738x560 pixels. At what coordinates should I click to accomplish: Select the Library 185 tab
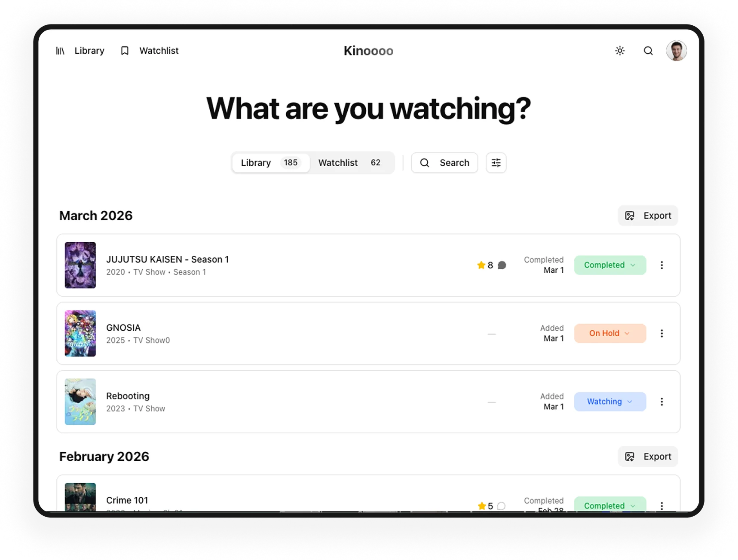[x=270, y=163]
